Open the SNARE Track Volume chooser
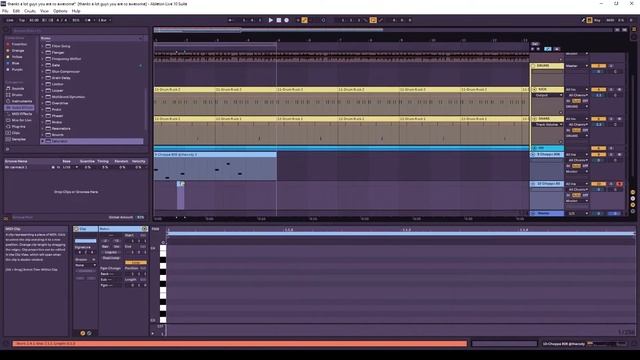Screen dimensions: 640x360 pyautogui.click(x=548, y=124)
